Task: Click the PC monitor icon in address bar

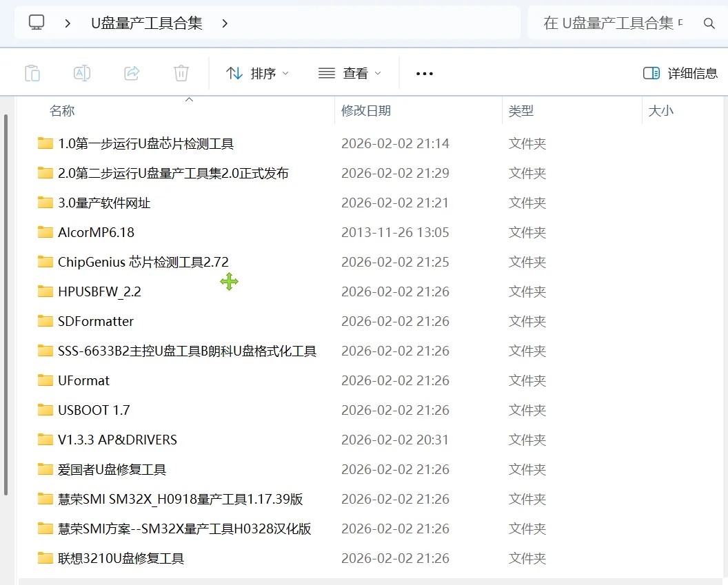Action: (x=37, y=22)
